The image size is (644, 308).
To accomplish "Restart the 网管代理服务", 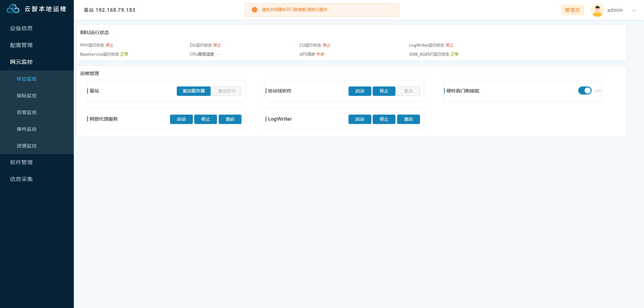I will [230, 119].
